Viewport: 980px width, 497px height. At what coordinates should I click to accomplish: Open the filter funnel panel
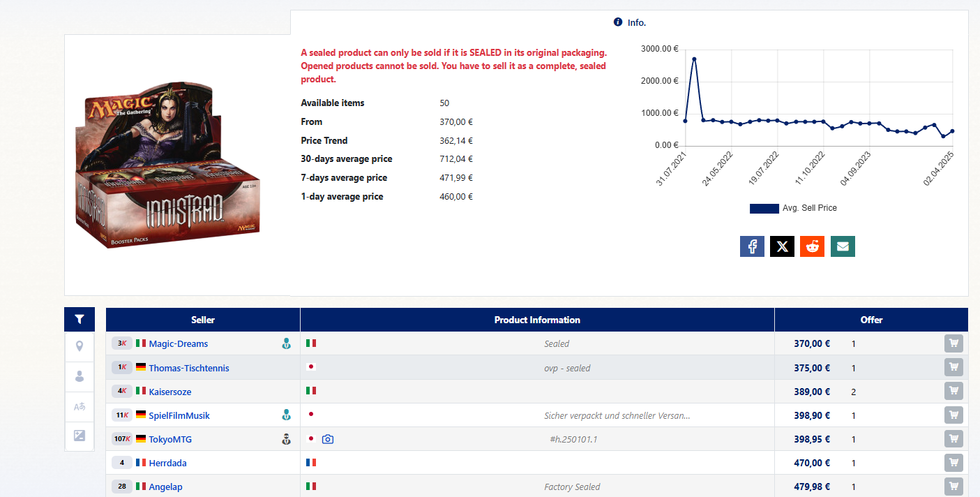[x=80, y=319]
